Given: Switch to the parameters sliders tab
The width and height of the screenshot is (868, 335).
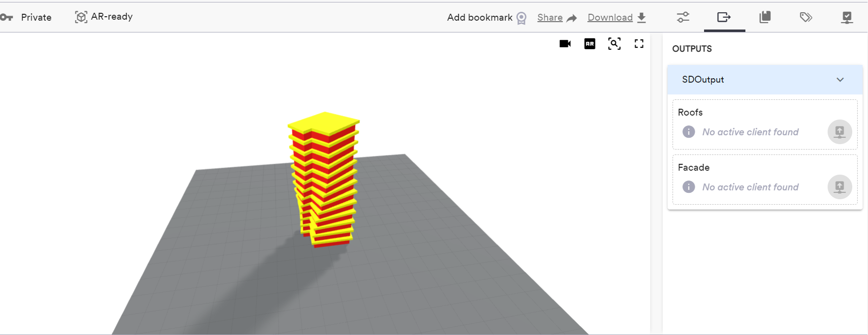Looking at the screenshot, I should click(x=683, y=17).
